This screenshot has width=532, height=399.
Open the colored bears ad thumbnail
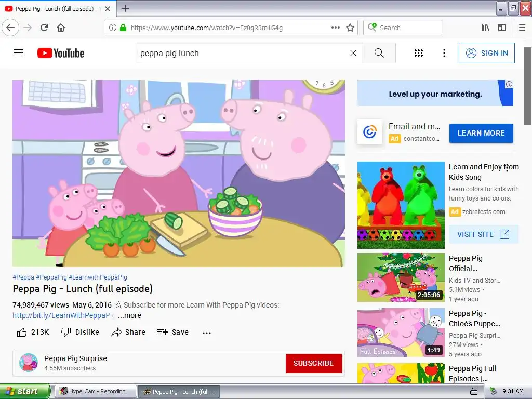(x=401, y=205)
